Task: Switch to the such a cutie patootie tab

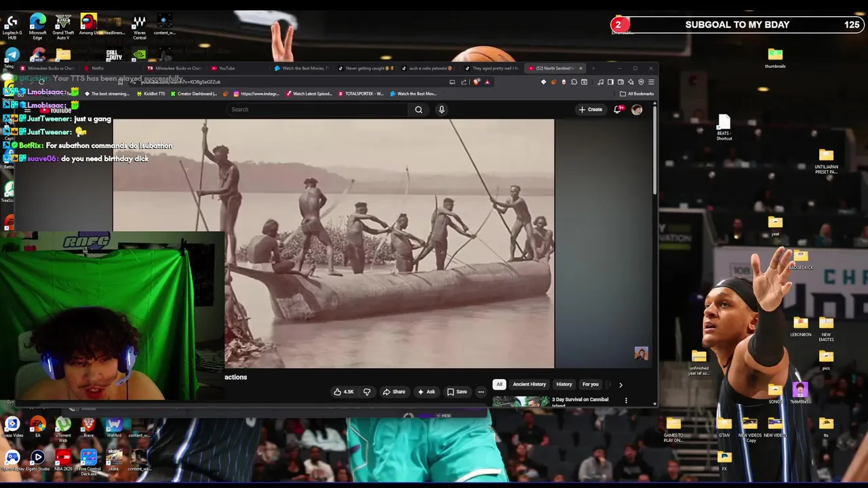Action: pyautogui.click(x=429, y=68)
